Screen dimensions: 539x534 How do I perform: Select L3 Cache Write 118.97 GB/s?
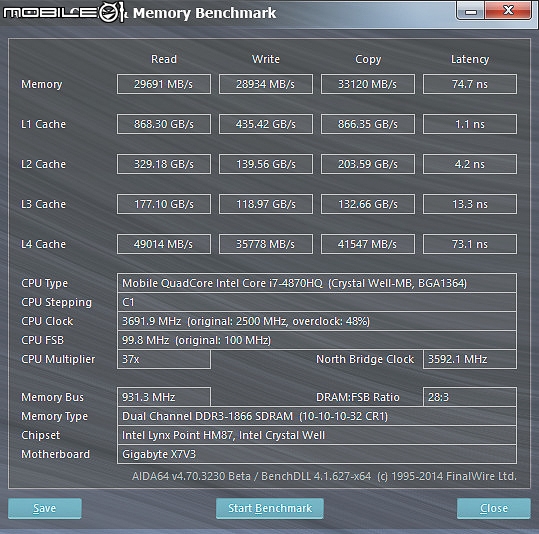point(266,204)
